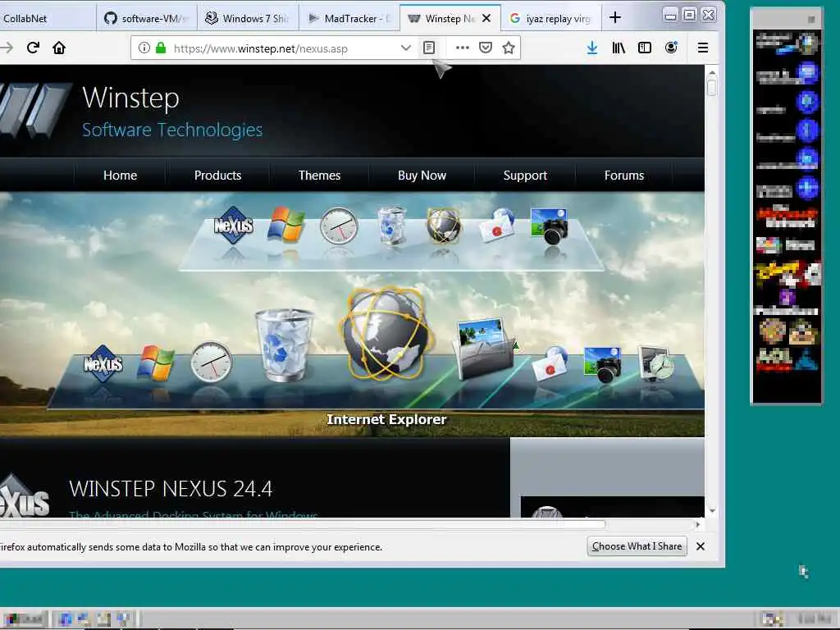The height and width of the screenshot is (630, 840).
Task: Click the clock icon in lower dock
Action: [211, 362]
